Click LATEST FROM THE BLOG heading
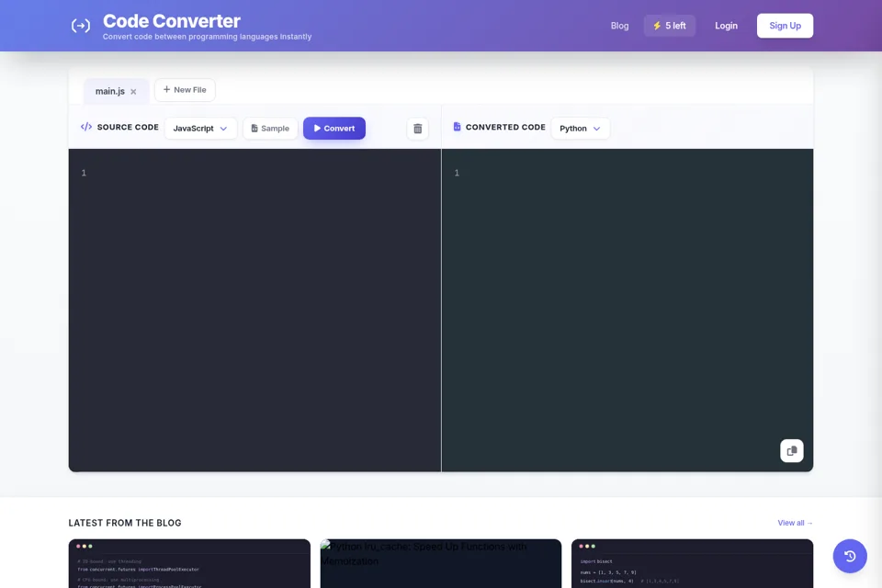The width and height of the screenshot is (882, 588). [125, 523]
